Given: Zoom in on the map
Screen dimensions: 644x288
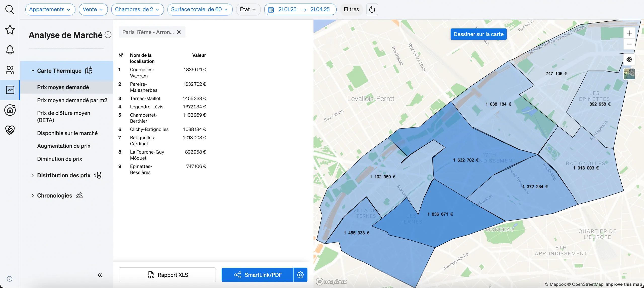Looking at the screenshot, I should [x=629, y=33].
